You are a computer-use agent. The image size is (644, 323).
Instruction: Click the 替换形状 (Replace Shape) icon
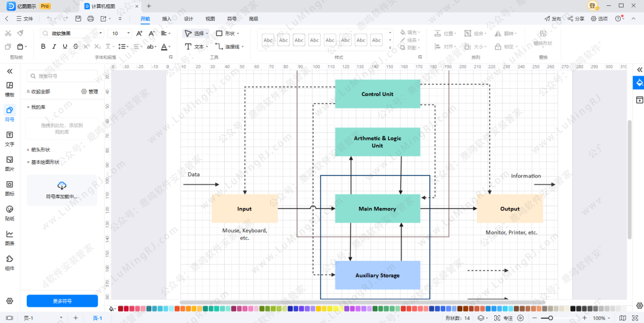543,34
